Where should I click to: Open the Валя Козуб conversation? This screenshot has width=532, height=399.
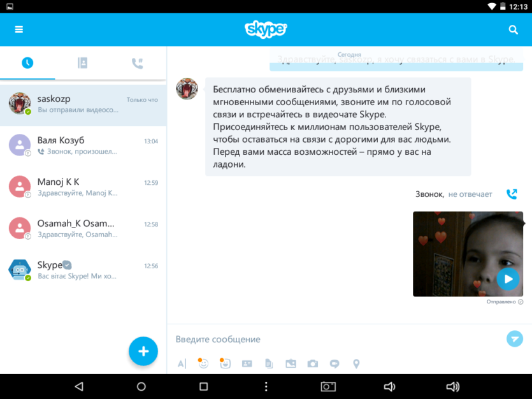pyautogui.click(x=83, y=145)
